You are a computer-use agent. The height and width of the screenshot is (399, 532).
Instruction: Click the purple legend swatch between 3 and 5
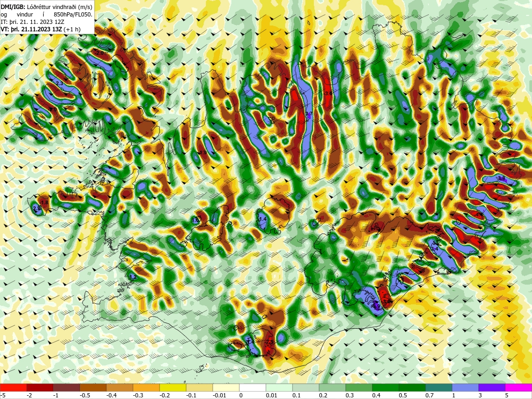point(492,387)
